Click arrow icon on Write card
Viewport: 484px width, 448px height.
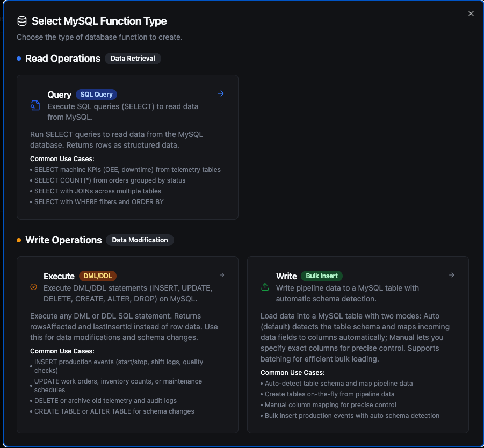click(x=452, y=275)
